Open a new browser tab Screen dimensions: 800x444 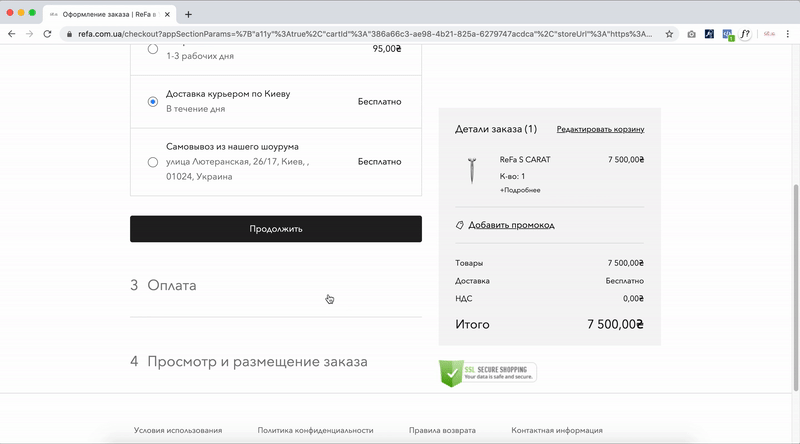click(188, 14)
